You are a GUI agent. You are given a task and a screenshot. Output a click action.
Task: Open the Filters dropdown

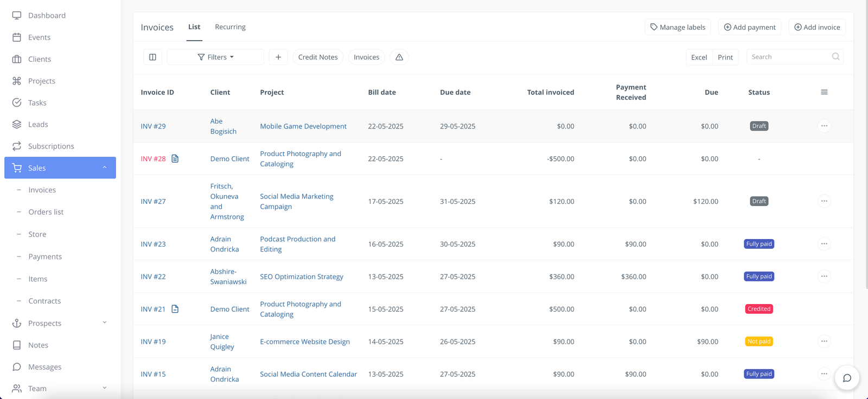[x=215, y=57]
